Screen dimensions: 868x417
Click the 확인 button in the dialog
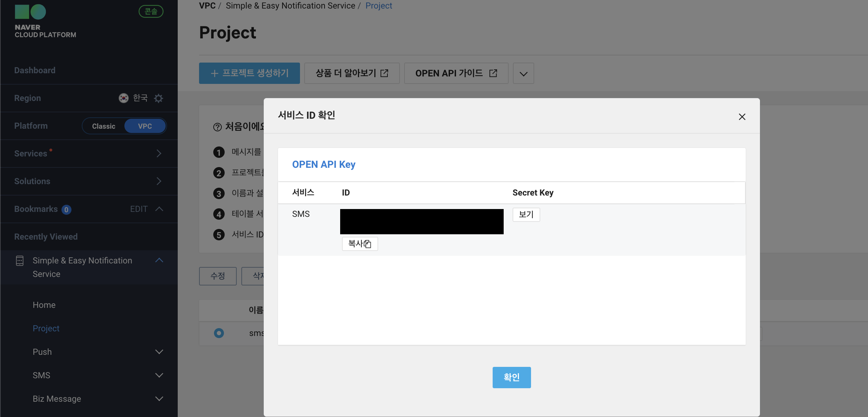[511, 377]
